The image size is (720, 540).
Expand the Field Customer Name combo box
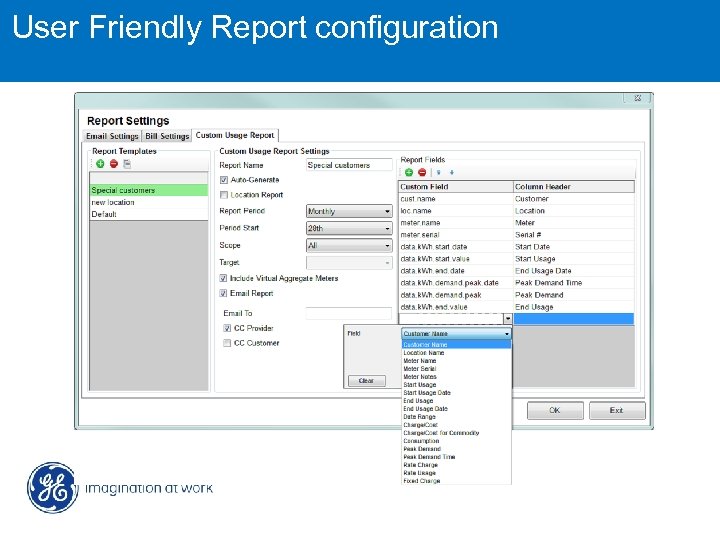(456, 333)
